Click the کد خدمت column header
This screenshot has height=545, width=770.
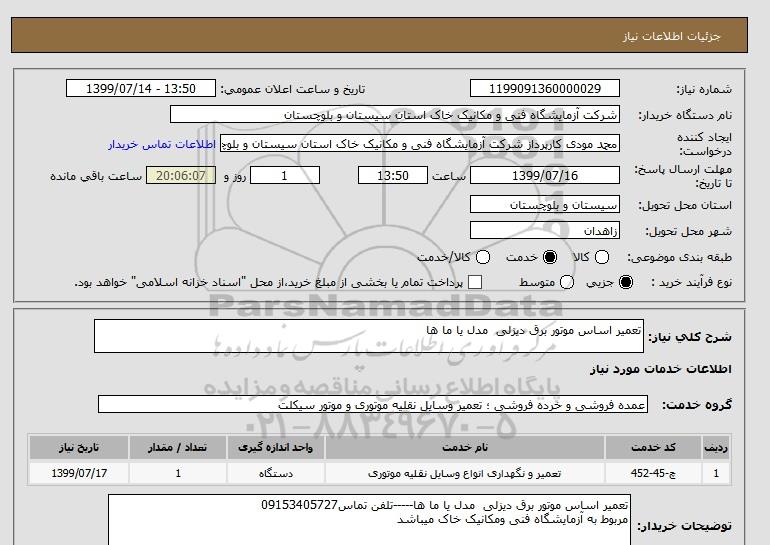pyautogui.click(x=653, y=447)
